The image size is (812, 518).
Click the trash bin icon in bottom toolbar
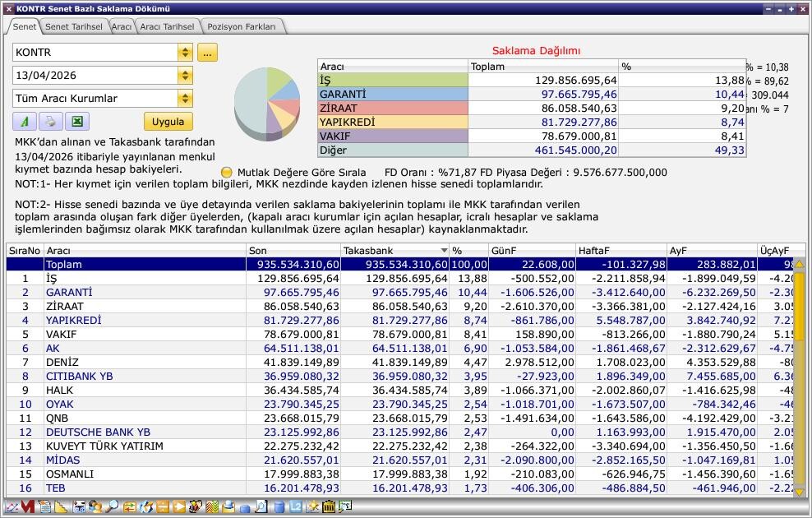click(329, 507)
